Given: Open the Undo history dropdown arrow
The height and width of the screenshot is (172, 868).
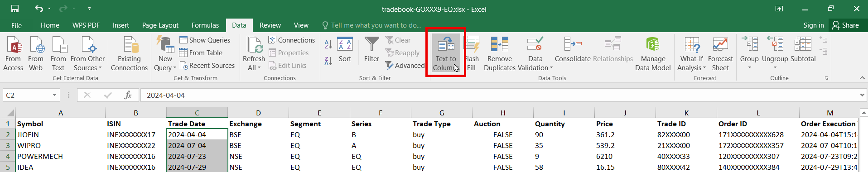Looking at the screenshot, I should 49,9.
